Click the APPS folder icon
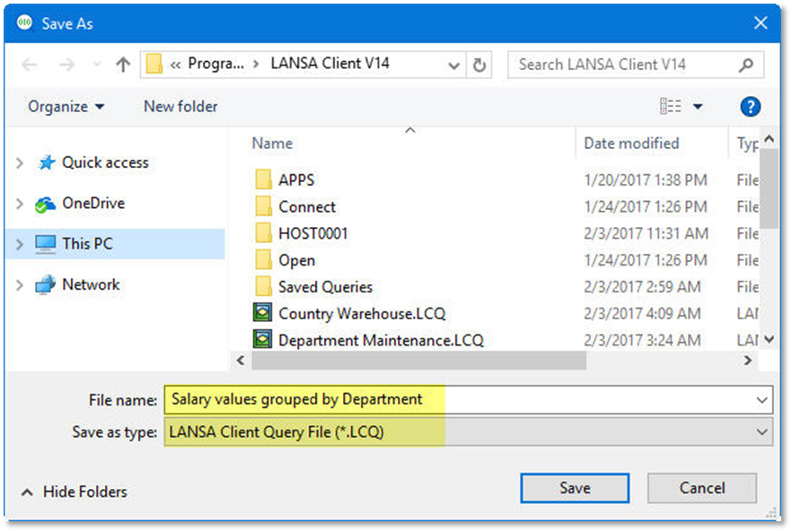The width and height of the screenshot is (792, 532). click(262, 179)
